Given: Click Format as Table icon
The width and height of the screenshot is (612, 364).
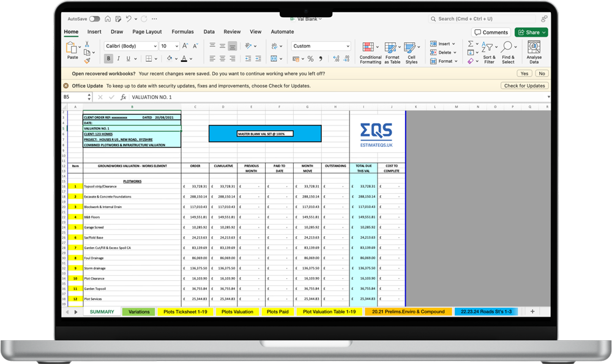Looking at the screenshot, I should pos(390,47).
